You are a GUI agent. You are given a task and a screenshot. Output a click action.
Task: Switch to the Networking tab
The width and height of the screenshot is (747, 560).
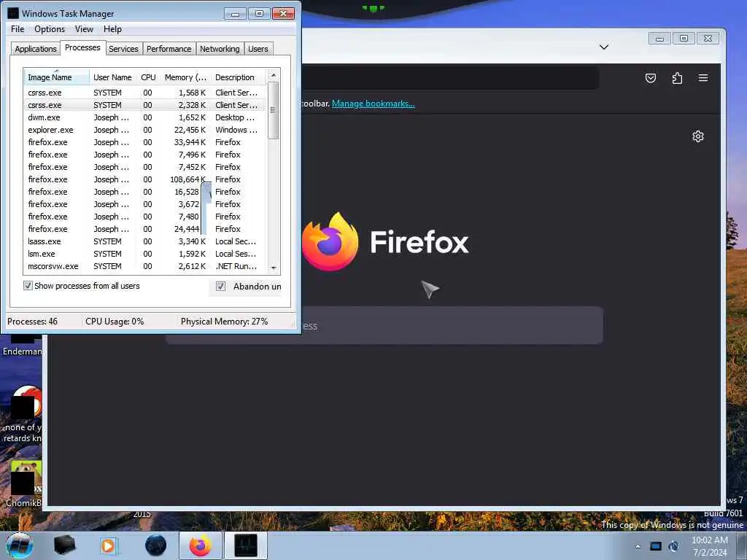click(220, 49)
